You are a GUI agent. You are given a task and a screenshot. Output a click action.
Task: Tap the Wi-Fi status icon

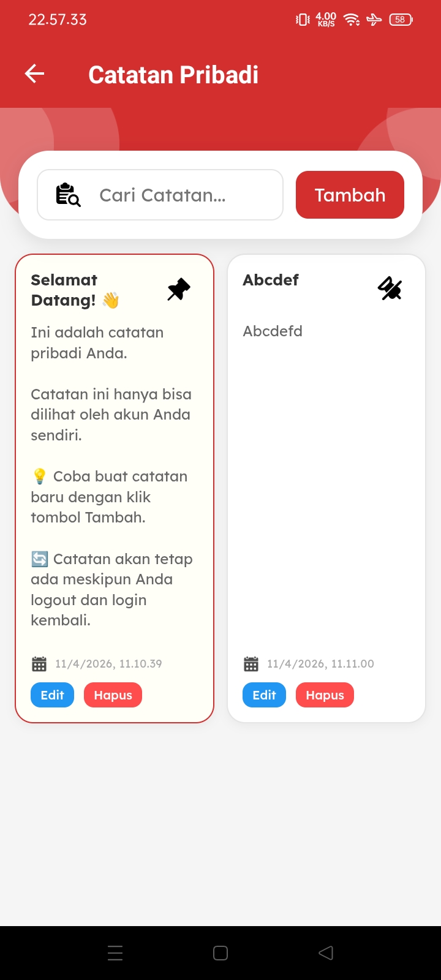[352, 20]
